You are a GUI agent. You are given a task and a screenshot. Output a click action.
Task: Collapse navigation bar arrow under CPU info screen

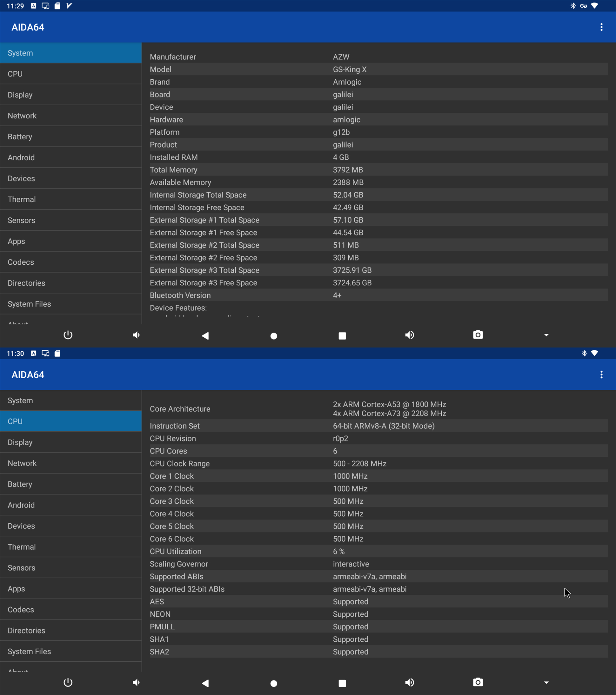[546, 683]
